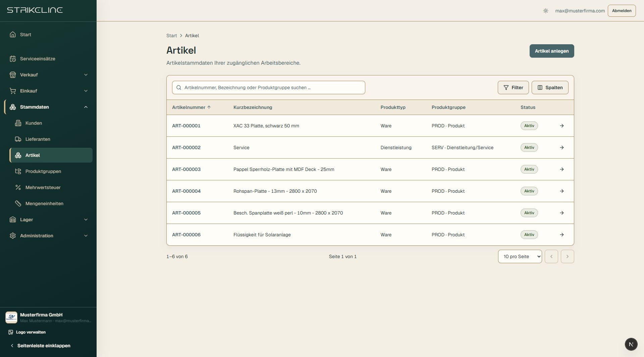The width and height of the screenshot is (644, 357).
Task: Toggle the light/dark theme sun icon
Action: (x=546, y=11)
